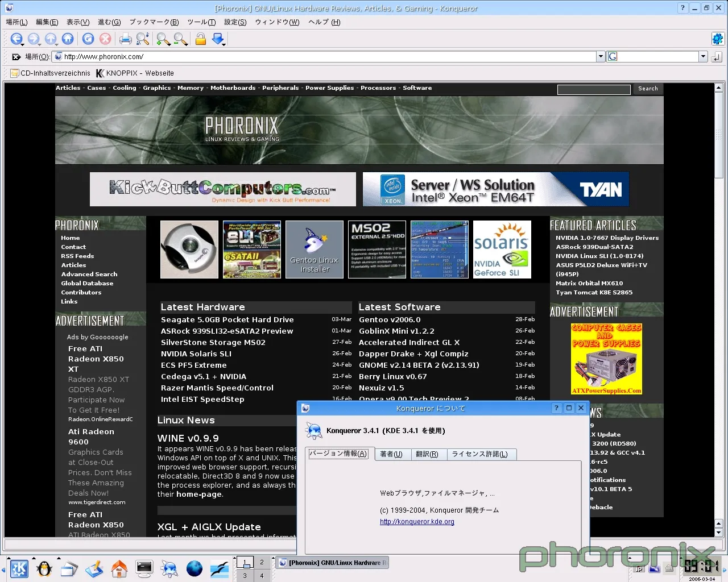Open the 編集 menu

[47, 22]
